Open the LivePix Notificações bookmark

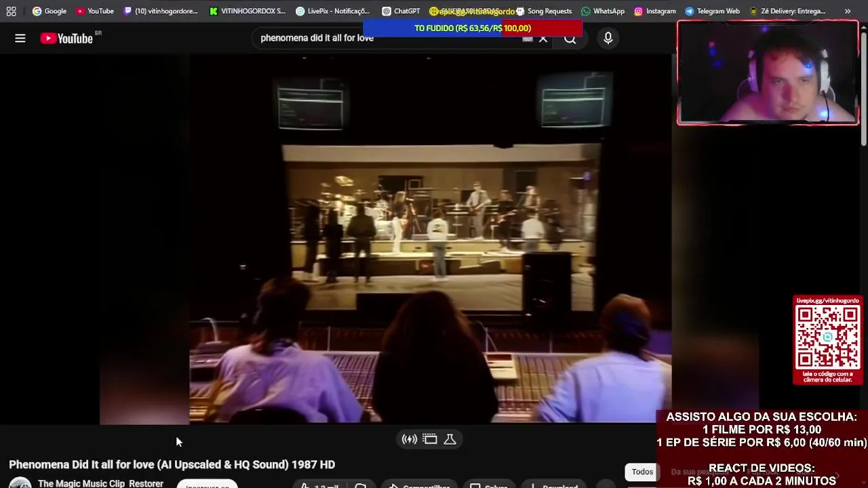tap(333, 11)
